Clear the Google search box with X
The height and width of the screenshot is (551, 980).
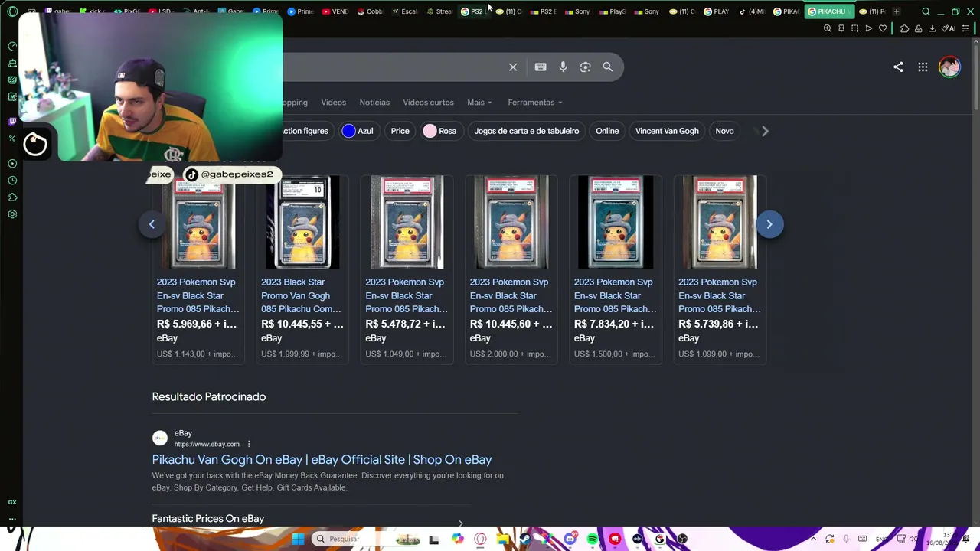pos(513,67)
